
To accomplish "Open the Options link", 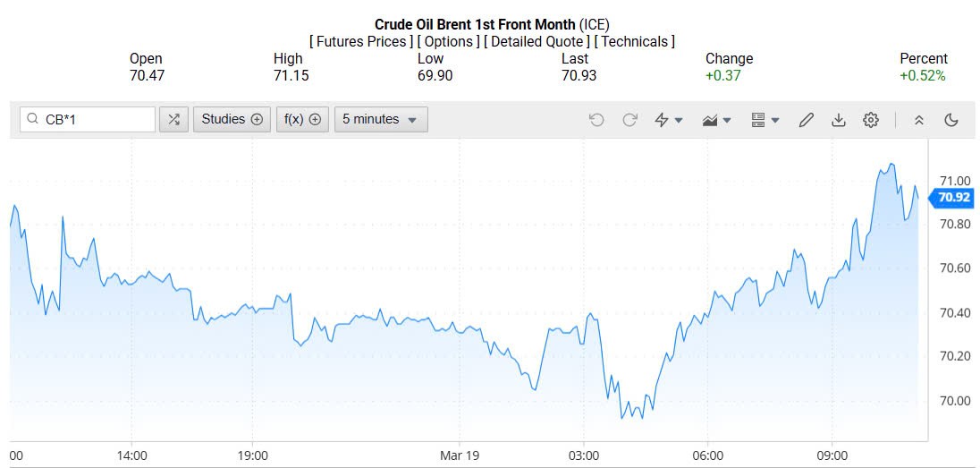I will point(449,41).
